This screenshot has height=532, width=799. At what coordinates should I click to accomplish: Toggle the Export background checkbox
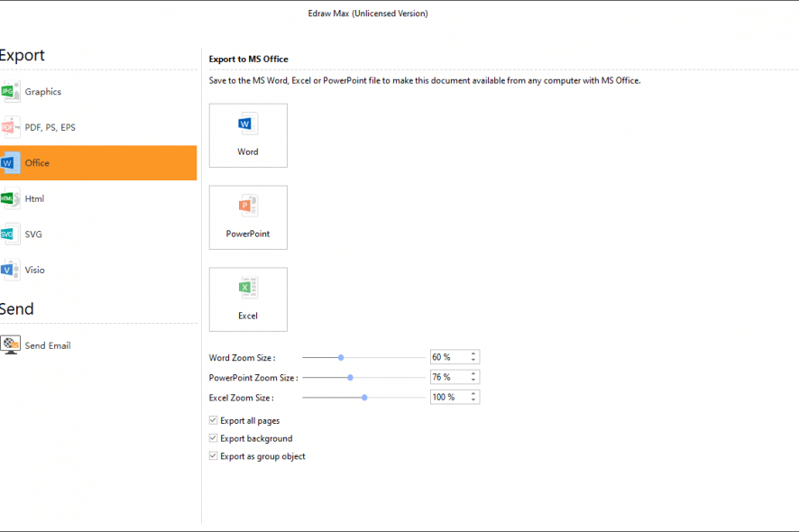click(x=213, y=438)
